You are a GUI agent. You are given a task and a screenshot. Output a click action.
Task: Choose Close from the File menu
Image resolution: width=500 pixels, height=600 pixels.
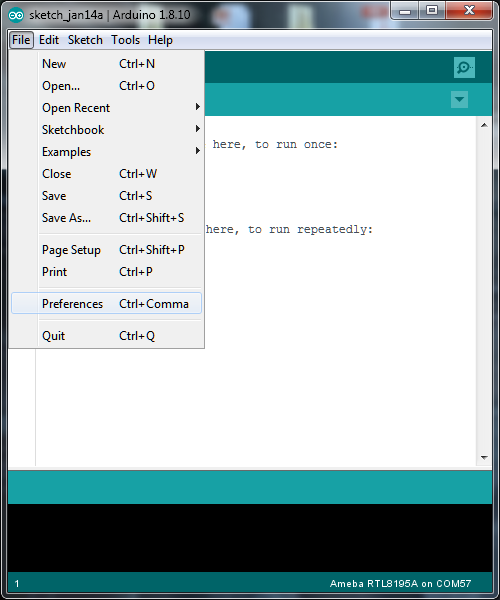tap(106, 174)
